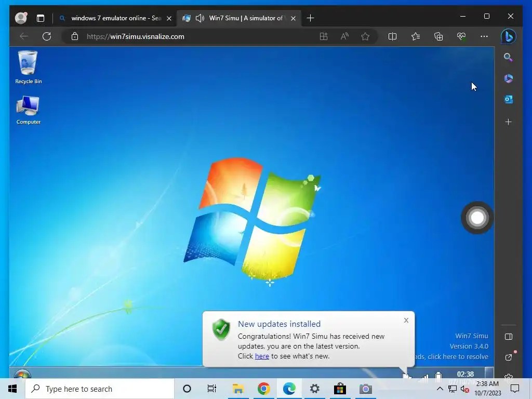
Task: Open Browser essentials heart icon
Action: [x=461, y=36]
